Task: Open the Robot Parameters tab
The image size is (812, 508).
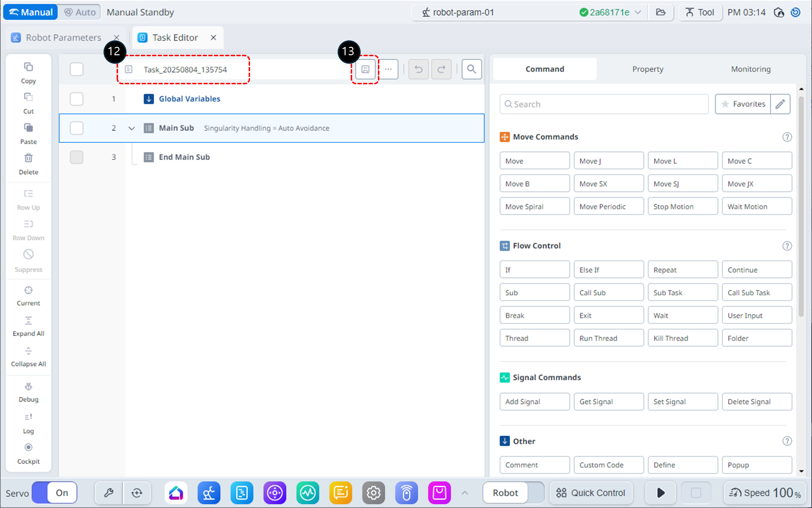Action: click(x=63, y=37)
